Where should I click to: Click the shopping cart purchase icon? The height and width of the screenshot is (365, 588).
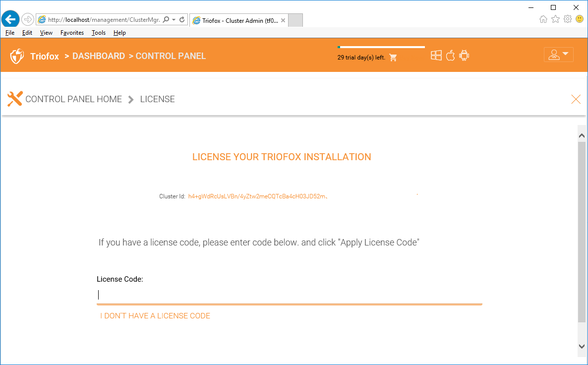(x=393, y=58)
